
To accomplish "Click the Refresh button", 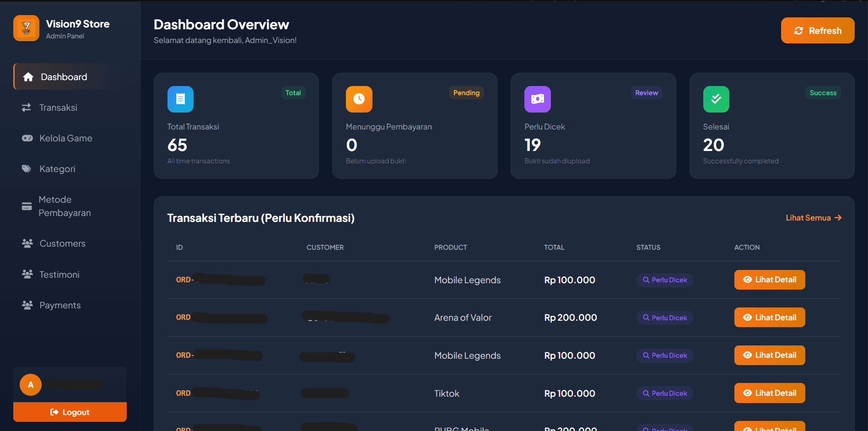I will [x=818, y=31].
